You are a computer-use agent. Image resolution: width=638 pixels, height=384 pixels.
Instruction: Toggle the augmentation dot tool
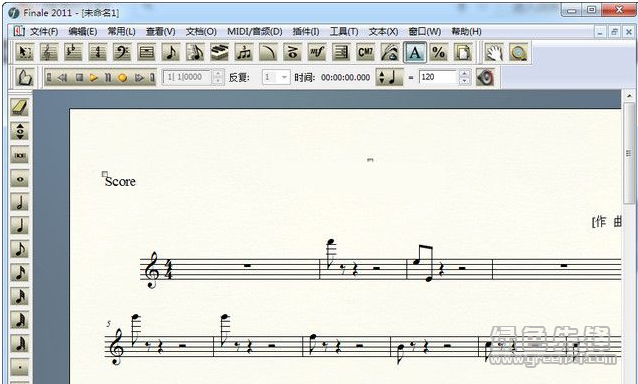20,368
